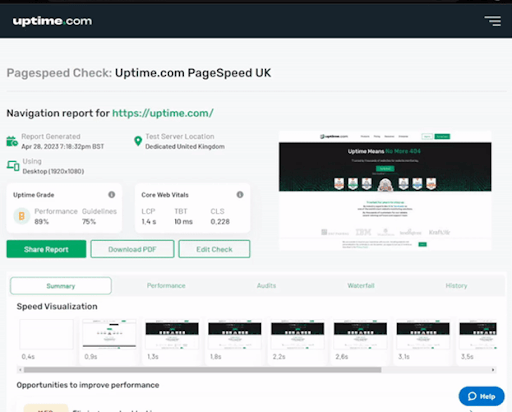Click the Guidelines score 75%
This screenshot has height=412, width=512.
(x=89, y=222)
